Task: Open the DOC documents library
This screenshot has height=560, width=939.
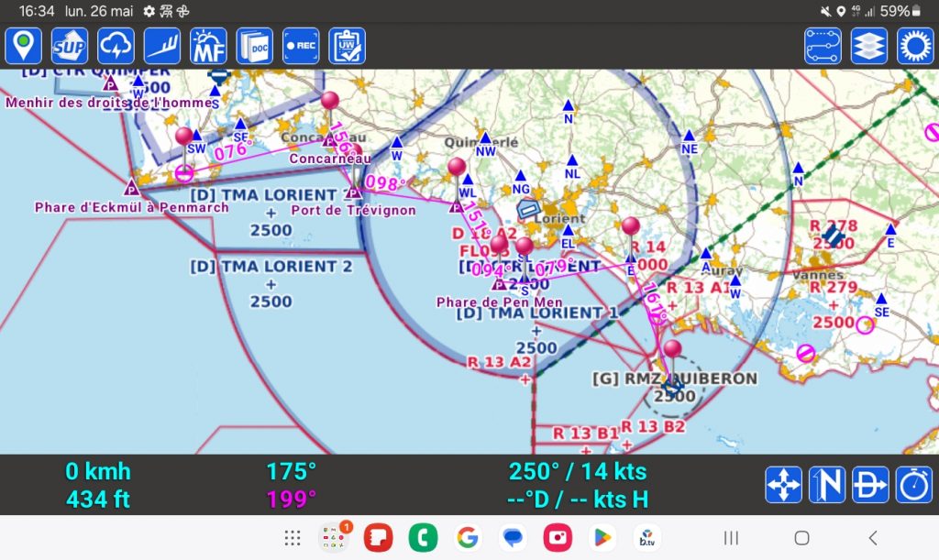Action: coord(255,46)
